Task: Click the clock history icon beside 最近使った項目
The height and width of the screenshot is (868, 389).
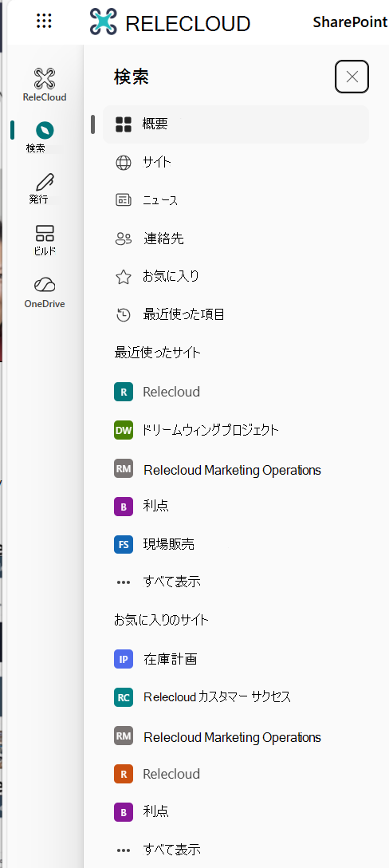Action: tap(124, 314)
